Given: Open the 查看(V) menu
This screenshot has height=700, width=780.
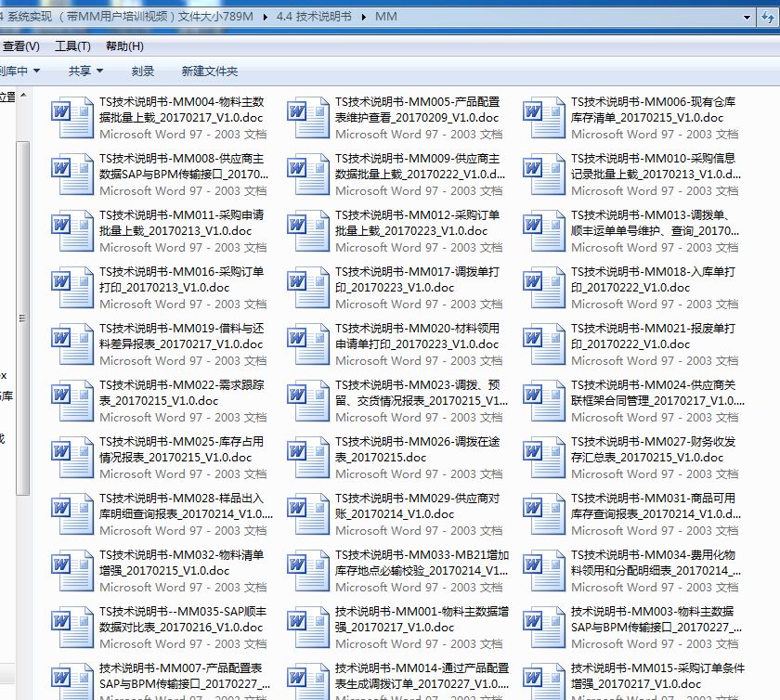Looking at the screenshot, I should tap(20, 46).
